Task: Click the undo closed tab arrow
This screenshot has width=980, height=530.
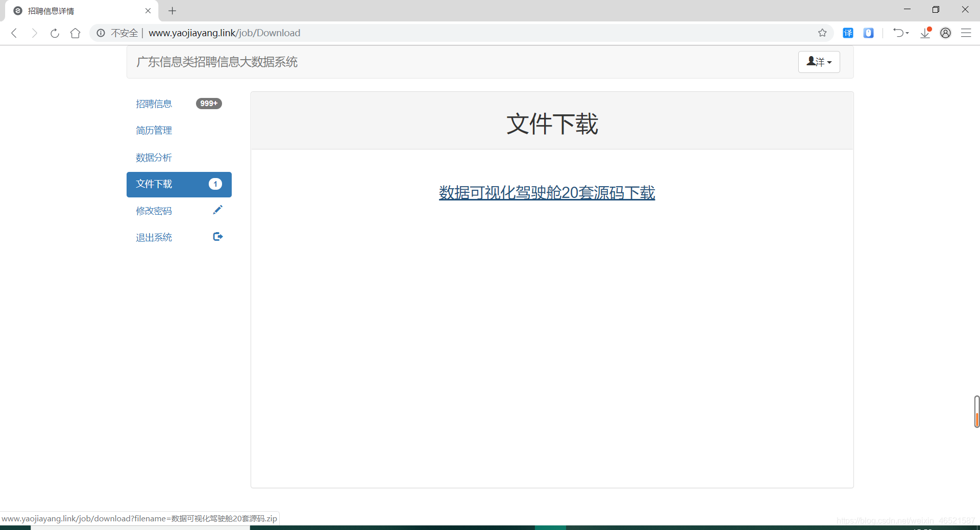Action: click(x=898, y=33)
